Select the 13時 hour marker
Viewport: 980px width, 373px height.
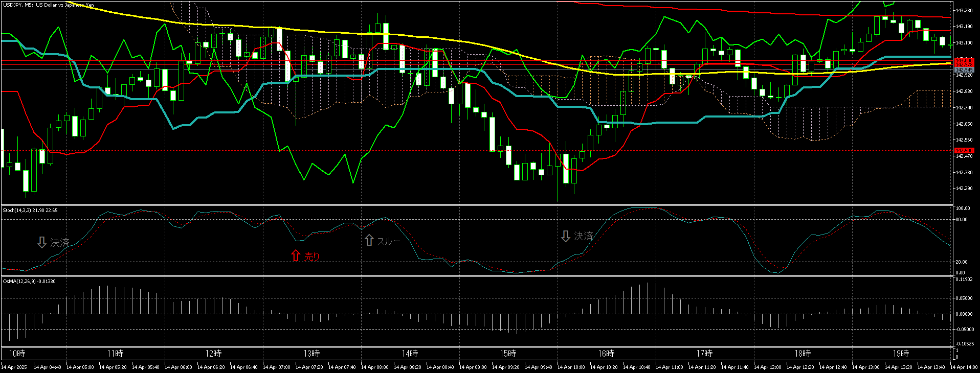coord(311,354)
